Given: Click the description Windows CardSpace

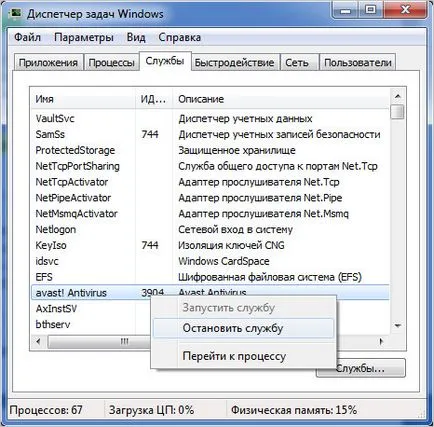Looking at the screenshot, I should 224,261.
